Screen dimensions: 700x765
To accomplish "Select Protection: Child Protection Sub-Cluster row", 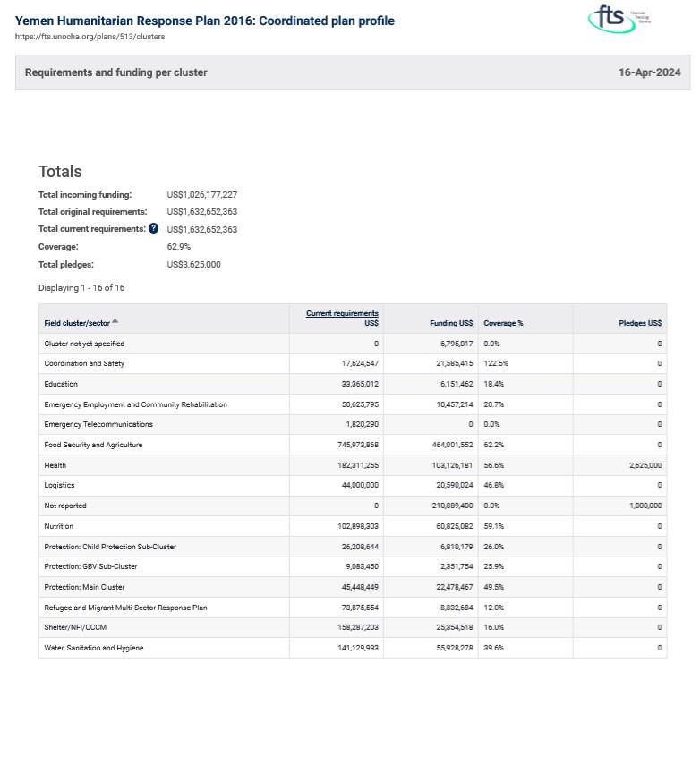I will (x=353, y=547).
